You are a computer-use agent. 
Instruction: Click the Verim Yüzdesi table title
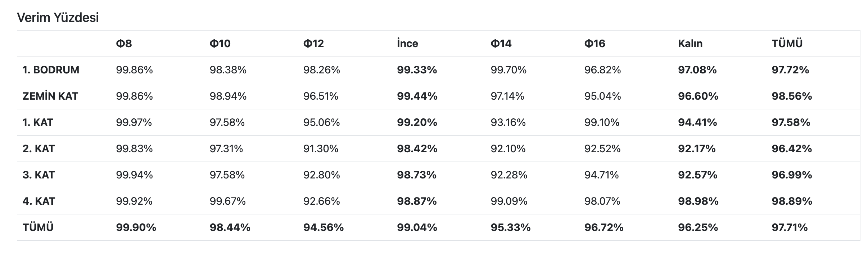click(58, 18)
